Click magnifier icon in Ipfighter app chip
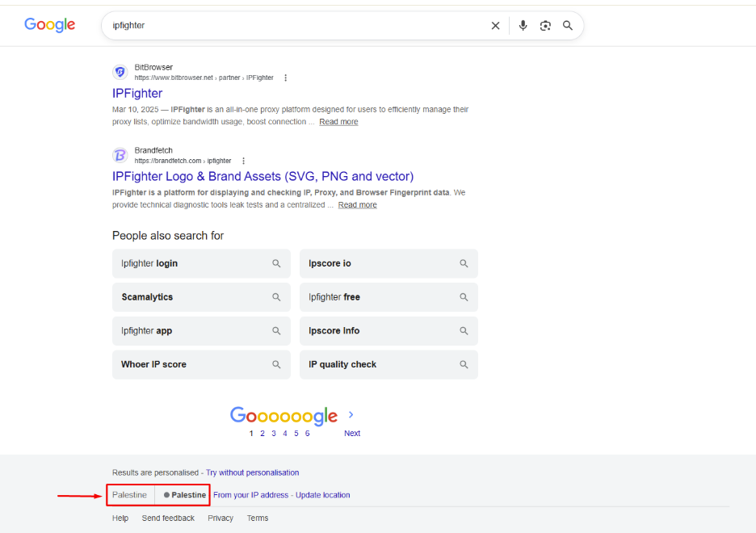This screenshot has width=756, height=533. tap(276, 331)
